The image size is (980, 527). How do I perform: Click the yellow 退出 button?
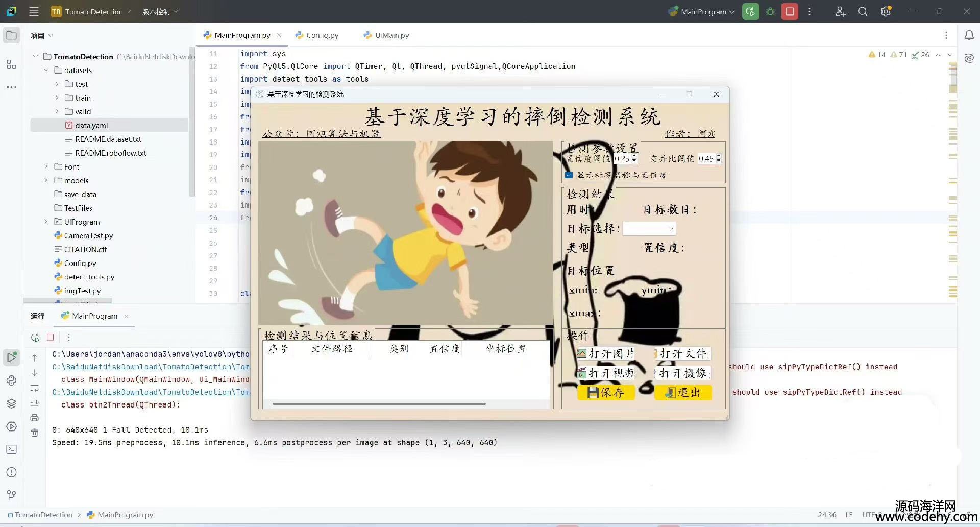tap(683, 392)
